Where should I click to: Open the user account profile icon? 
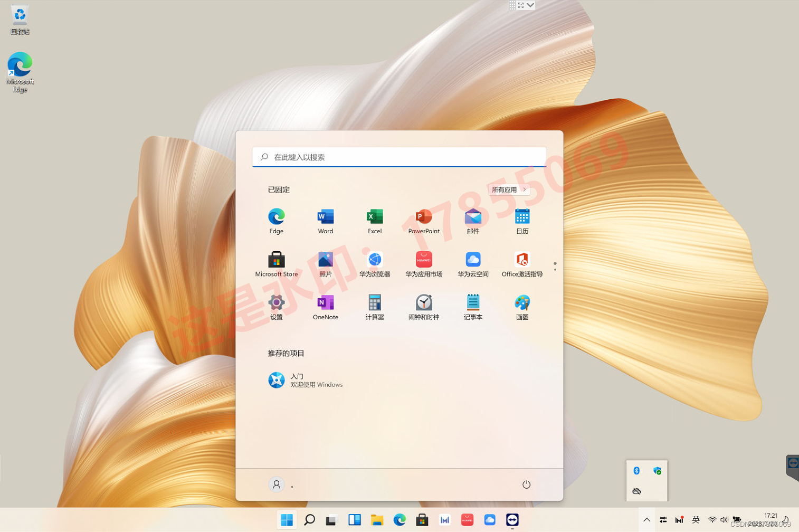[x=276, y=484]
